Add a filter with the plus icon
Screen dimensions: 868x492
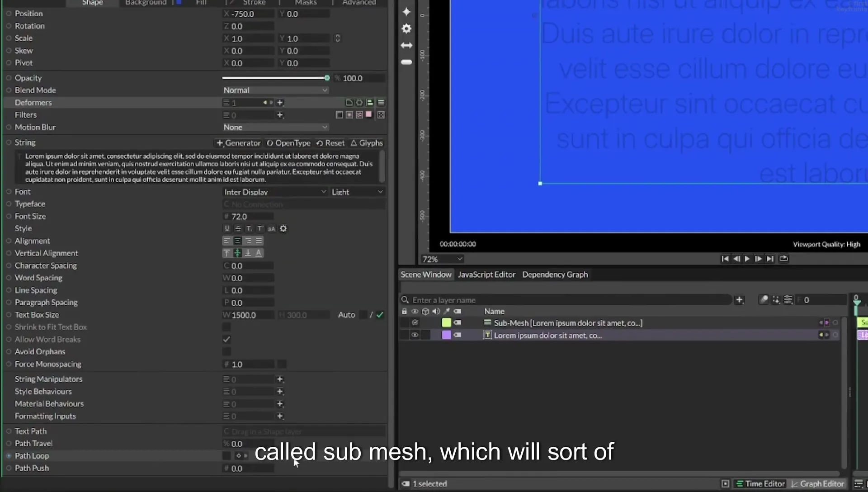pos(280,115)
